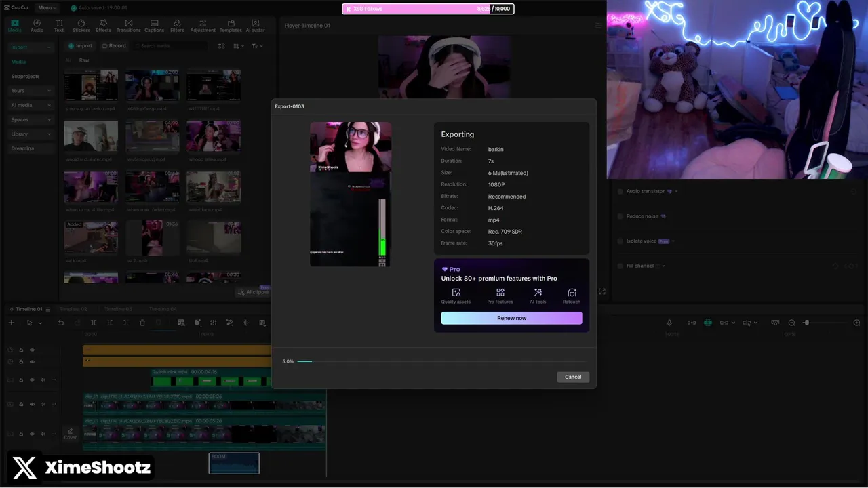The height and width of the screenshot is (488, 868).
Task: Click the Import media button
Action: point(80,46)
